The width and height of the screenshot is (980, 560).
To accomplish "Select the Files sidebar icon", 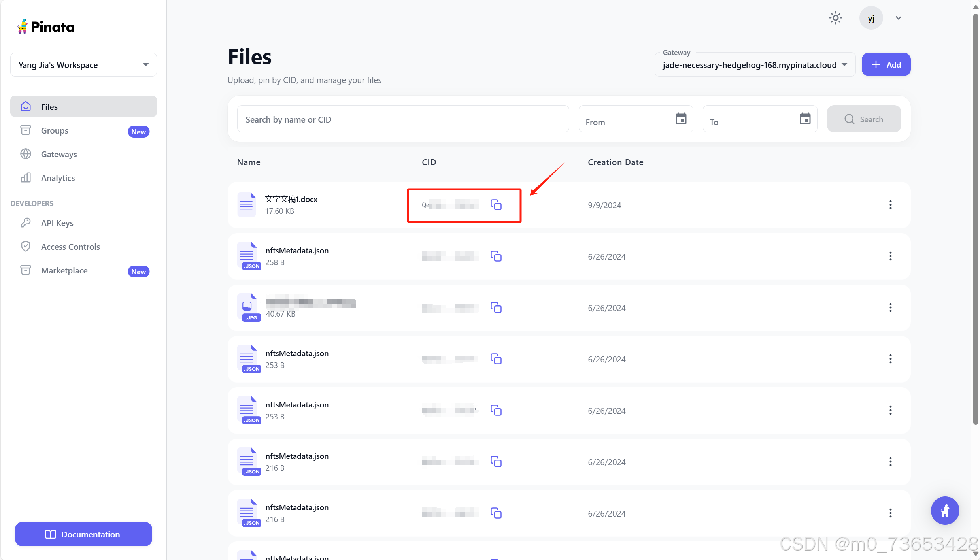I will click(25, 106).
